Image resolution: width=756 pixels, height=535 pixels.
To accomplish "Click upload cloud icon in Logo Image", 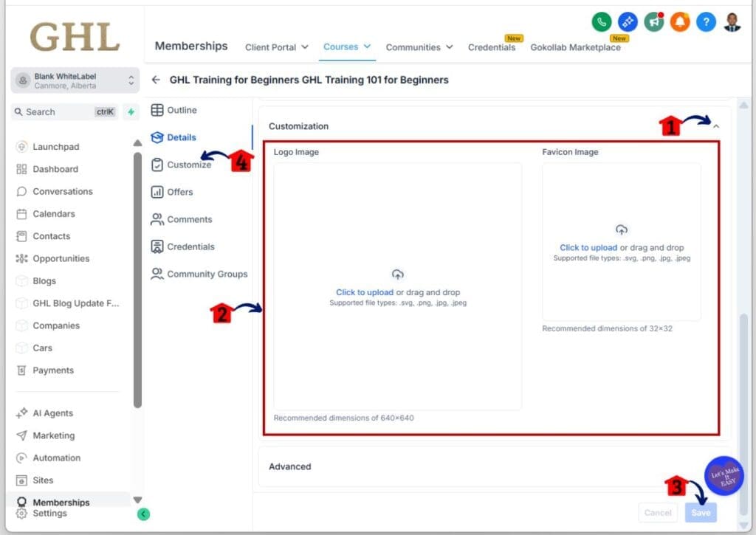I will [x=398, y=275].
